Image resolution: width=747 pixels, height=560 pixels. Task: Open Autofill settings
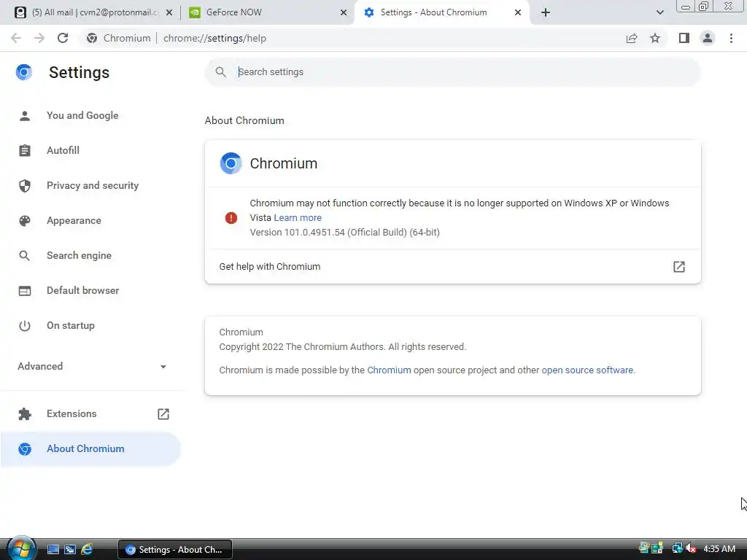63,150
